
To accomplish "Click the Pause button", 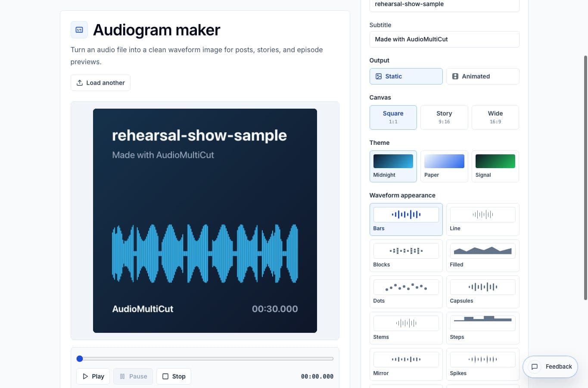I will (133, 376).
